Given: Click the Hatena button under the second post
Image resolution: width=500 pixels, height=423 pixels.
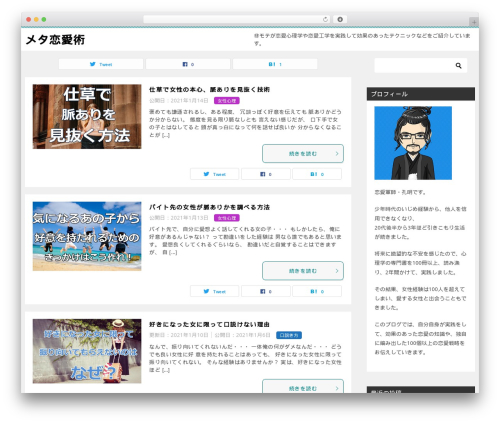Looking at the screenshot, I should [317, 291].
